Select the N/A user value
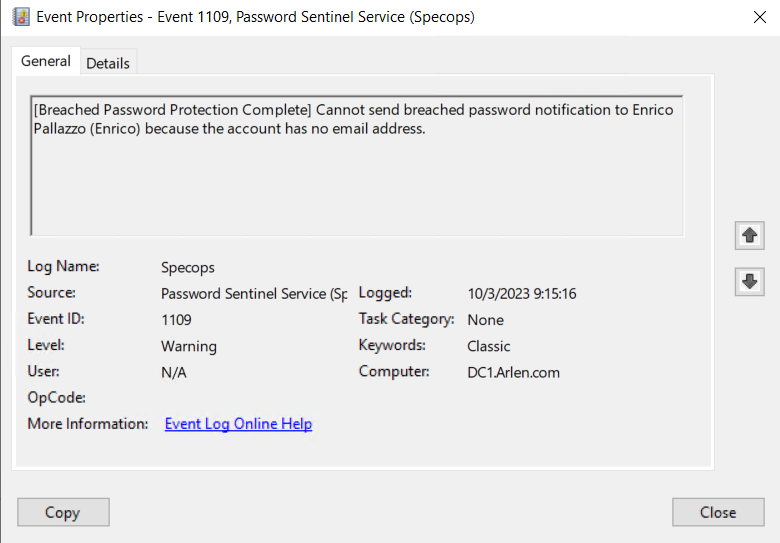Viewport: 780px width, 543px height. coord(174,372)
